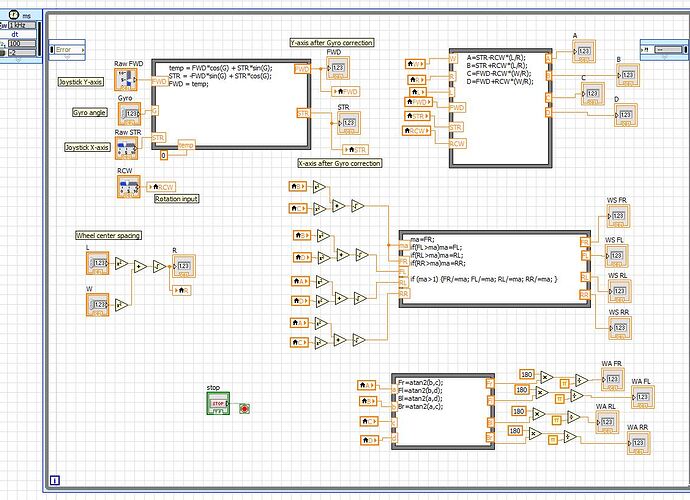Select the C indicator terminal

(592, 93)
